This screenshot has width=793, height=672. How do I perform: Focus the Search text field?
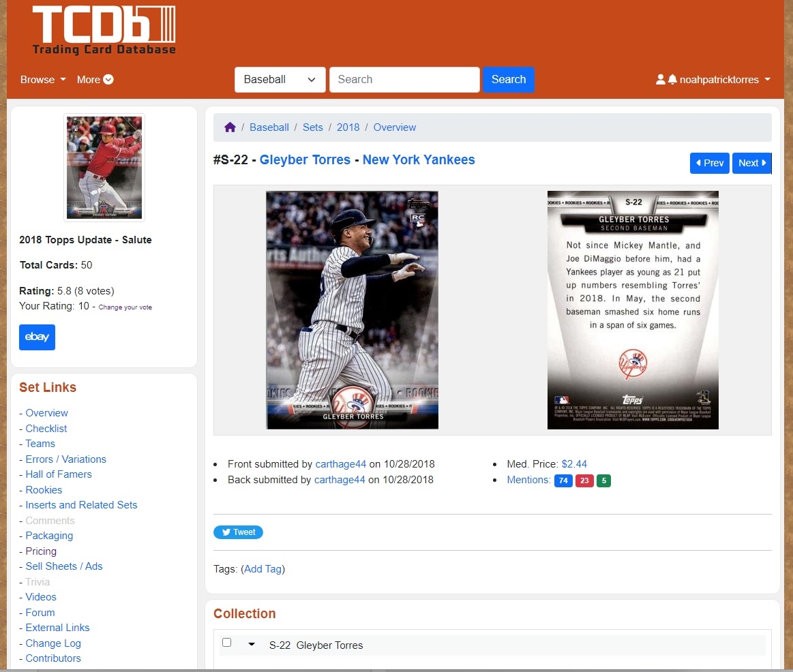coord(404,79)
